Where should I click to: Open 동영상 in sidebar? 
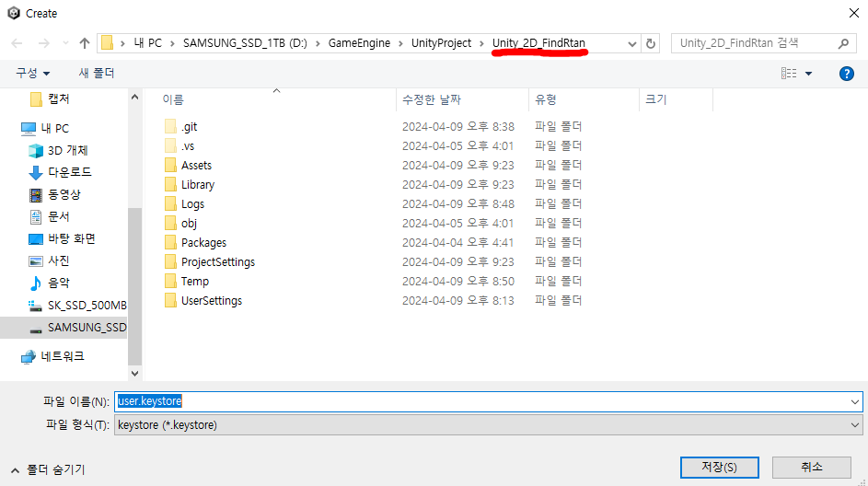[x=64, y=194]
